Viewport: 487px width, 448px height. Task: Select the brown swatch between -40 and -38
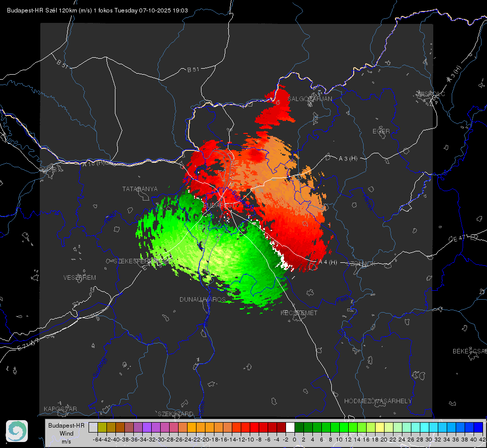[x=120, y=427]
